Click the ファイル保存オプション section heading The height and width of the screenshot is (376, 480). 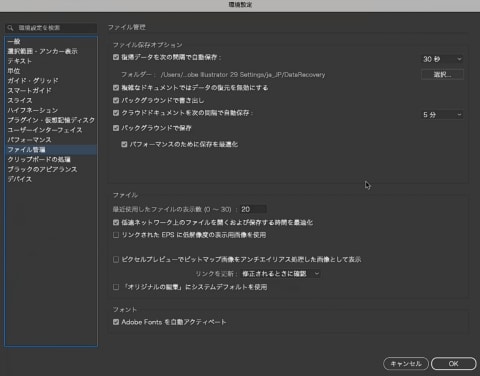pos(147,45)
